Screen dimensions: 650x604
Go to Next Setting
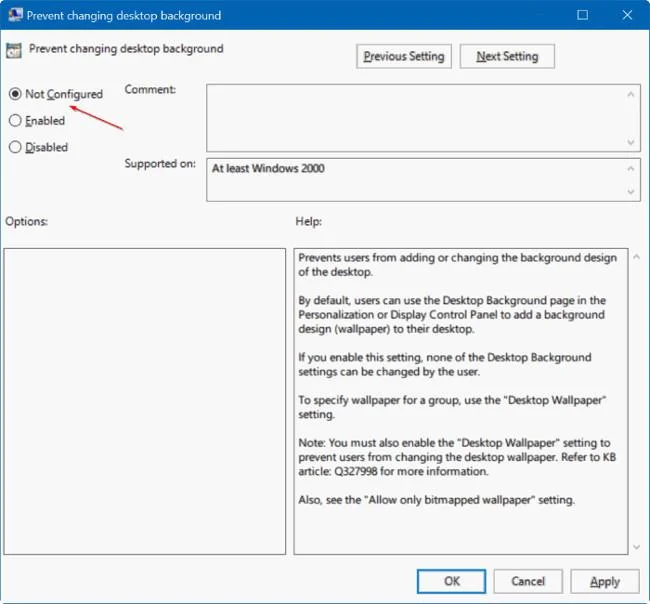(x=507, y=56)
